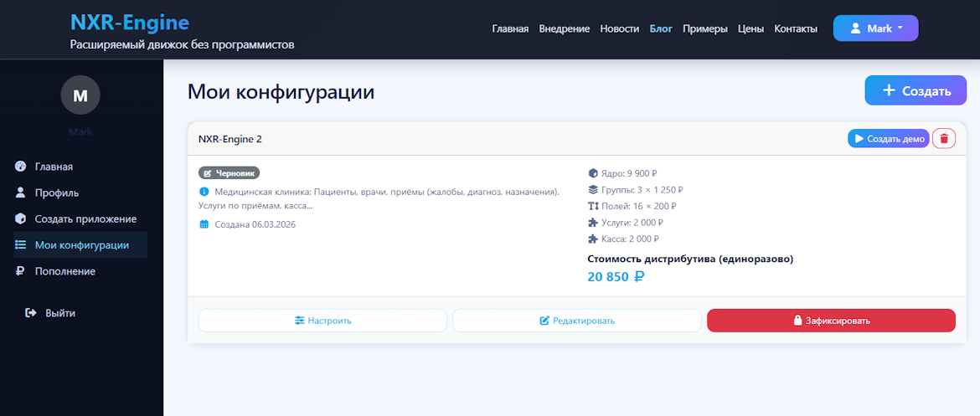Click the Мои конфигурации page heading

pyautogui.click(x=281, y=92)
